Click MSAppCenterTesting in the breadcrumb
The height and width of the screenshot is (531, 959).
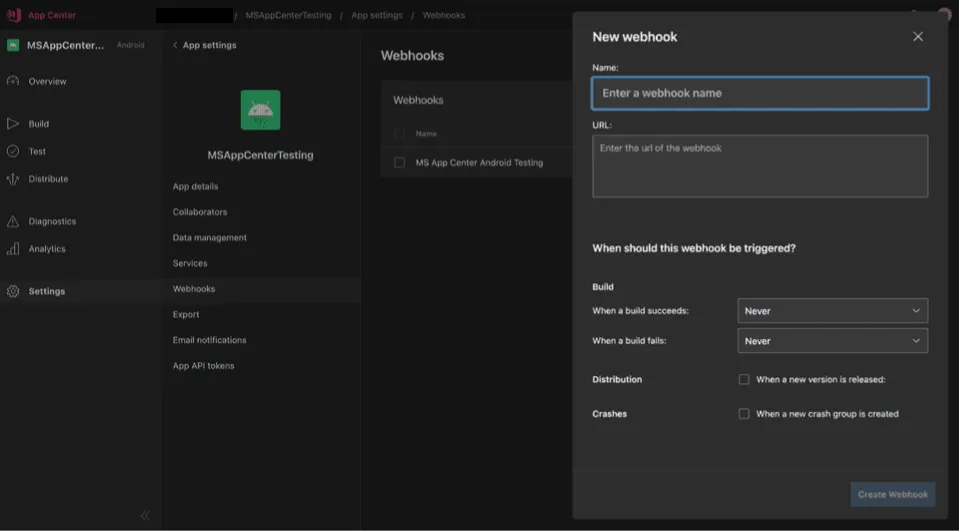tap(288, 15)
